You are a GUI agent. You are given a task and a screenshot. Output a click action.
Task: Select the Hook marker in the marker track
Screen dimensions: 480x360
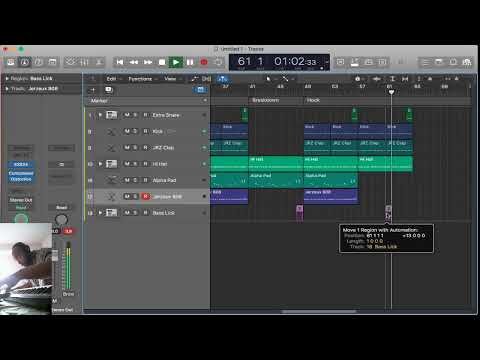313,100
